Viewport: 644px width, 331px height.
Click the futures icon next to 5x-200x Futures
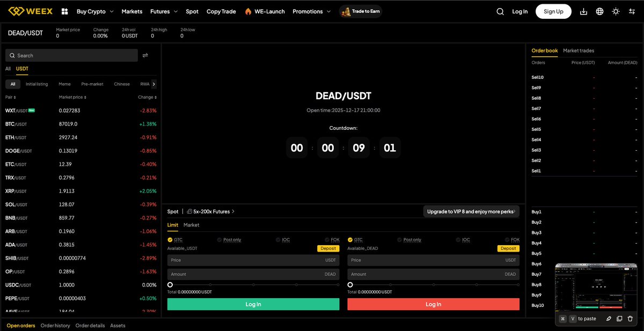coord(190,211)
